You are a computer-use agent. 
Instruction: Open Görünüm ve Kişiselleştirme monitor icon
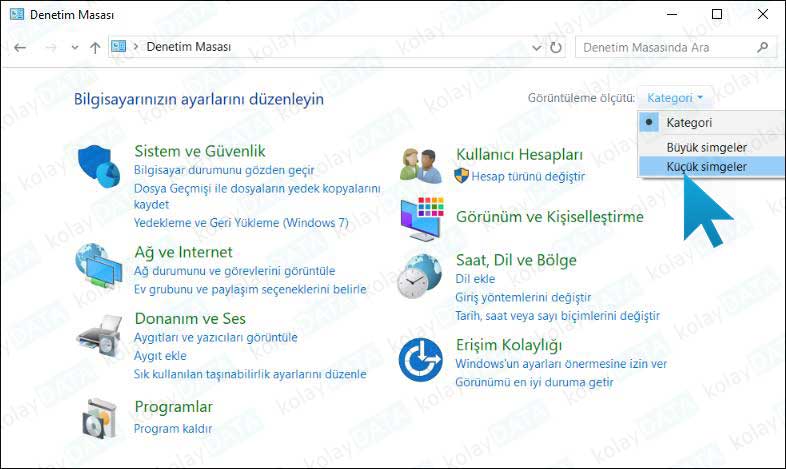(x=422, y=219)
